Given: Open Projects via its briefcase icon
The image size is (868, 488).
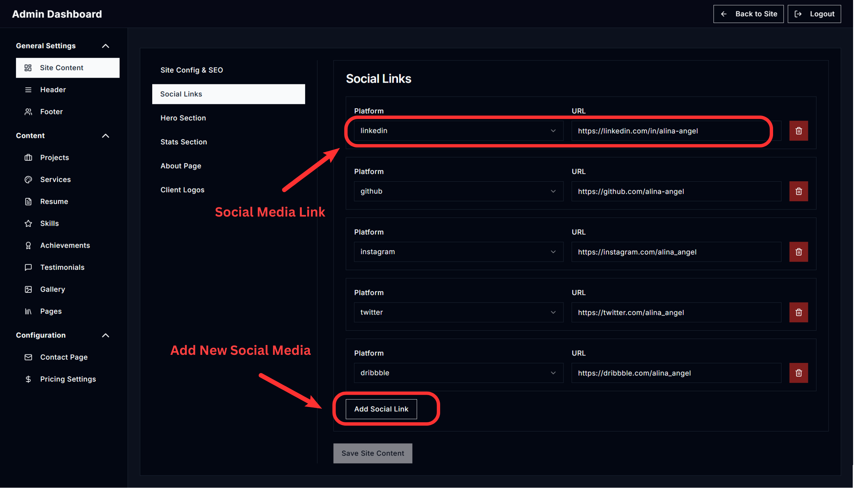Looking at the screenshot, I should coord(28,158).
